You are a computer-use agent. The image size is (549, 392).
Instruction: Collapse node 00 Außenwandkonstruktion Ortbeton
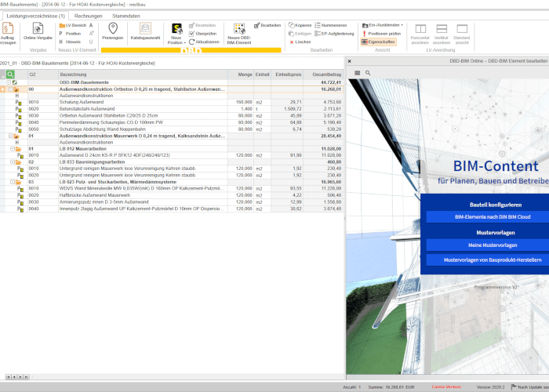[x=10, y=89]
